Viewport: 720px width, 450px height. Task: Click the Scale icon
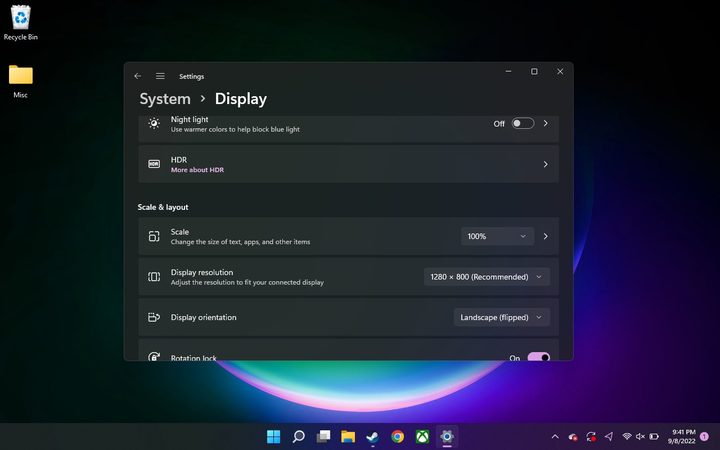(x=154, y=236)
